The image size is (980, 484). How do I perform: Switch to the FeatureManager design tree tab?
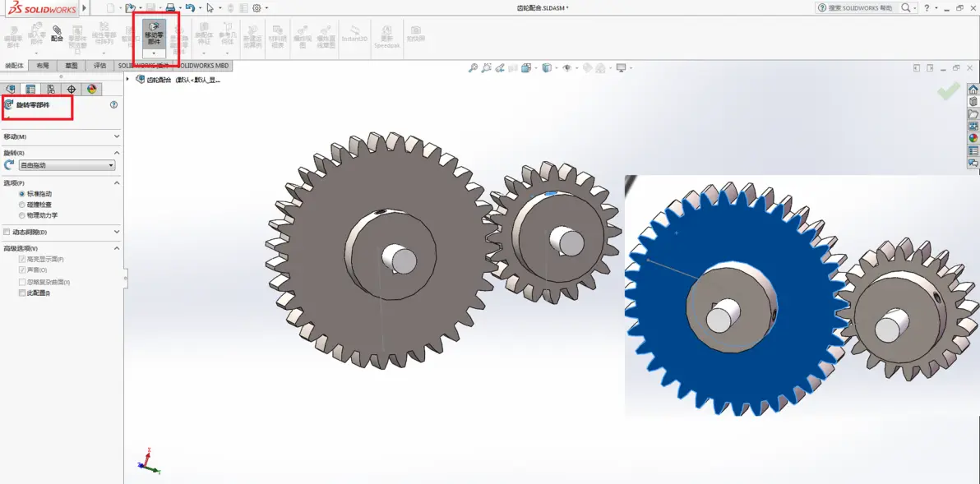point(10,90)
